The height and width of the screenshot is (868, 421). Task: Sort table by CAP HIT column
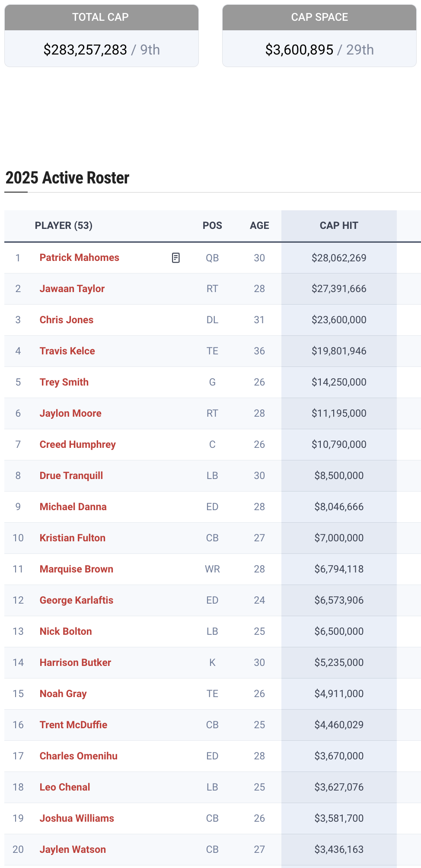click(x=339, y=225)
